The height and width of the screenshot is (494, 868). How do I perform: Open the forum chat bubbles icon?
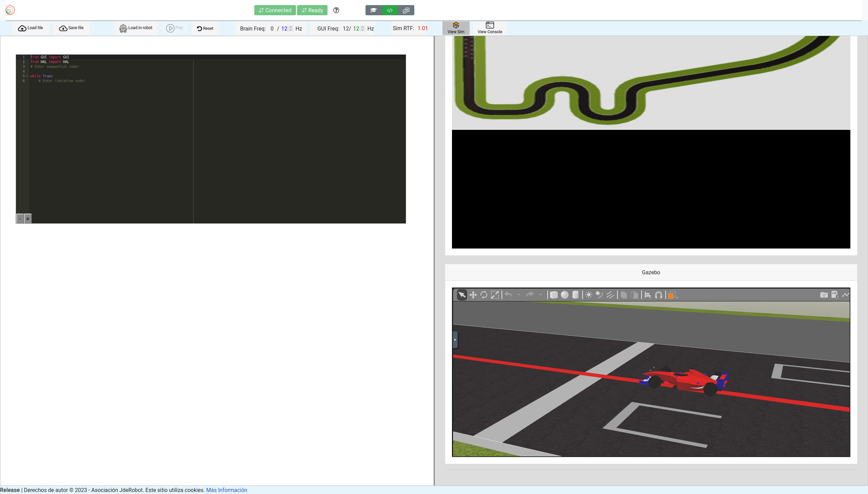[406, 10]
